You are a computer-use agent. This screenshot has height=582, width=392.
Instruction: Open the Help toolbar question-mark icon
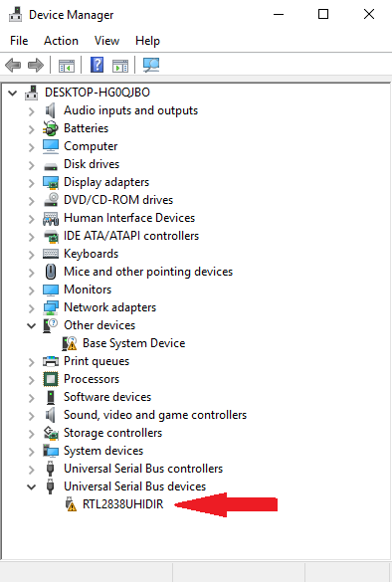(x=97, y=65)
